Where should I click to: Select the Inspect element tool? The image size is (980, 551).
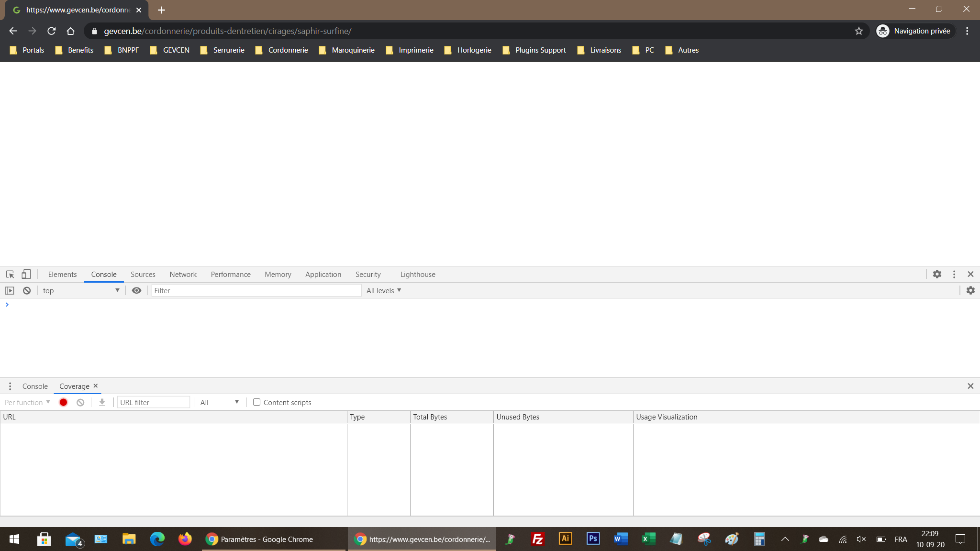[x=10, y=274]
